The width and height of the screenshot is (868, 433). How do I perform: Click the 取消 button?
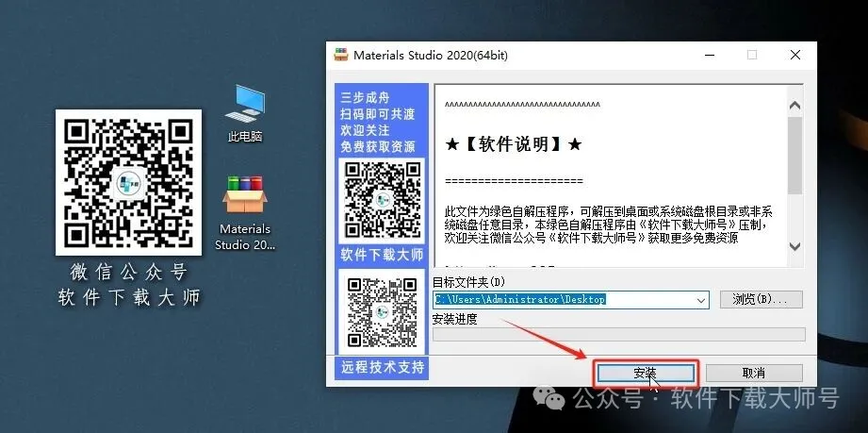point(754,374)
